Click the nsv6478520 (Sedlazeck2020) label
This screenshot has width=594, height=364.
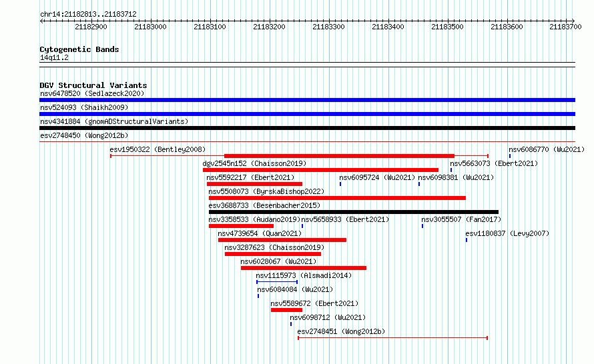pos(92,93)
